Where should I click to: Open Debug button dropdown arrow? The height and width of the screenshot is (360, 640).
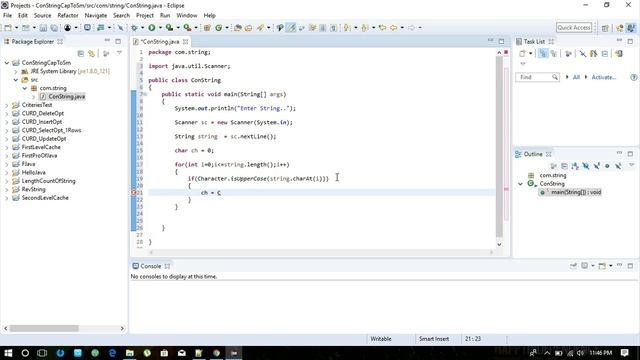coord(142,28)
